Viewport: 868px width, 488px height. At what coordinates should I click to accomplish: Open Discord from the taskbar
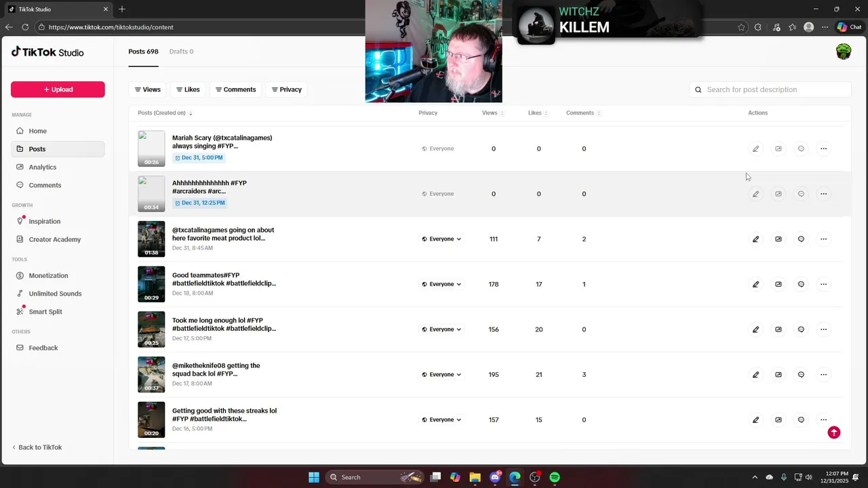(x=495, y=477)
